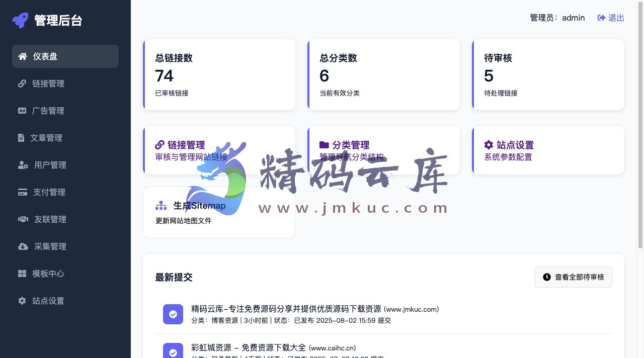Click the 当前有效分类 caption
Viewport: 644px width, 358px height.
340,93
